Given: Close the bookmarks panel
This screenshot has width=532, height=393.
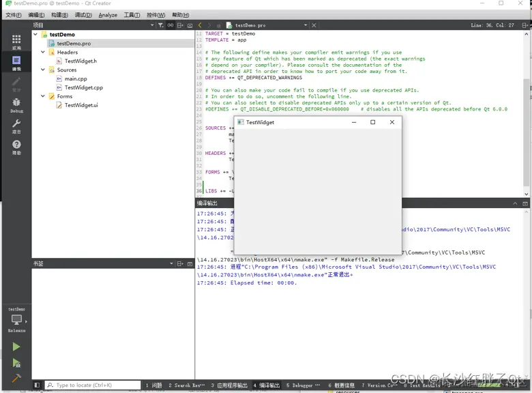Looking at the screenshot, I should click(x=190, y=263).
